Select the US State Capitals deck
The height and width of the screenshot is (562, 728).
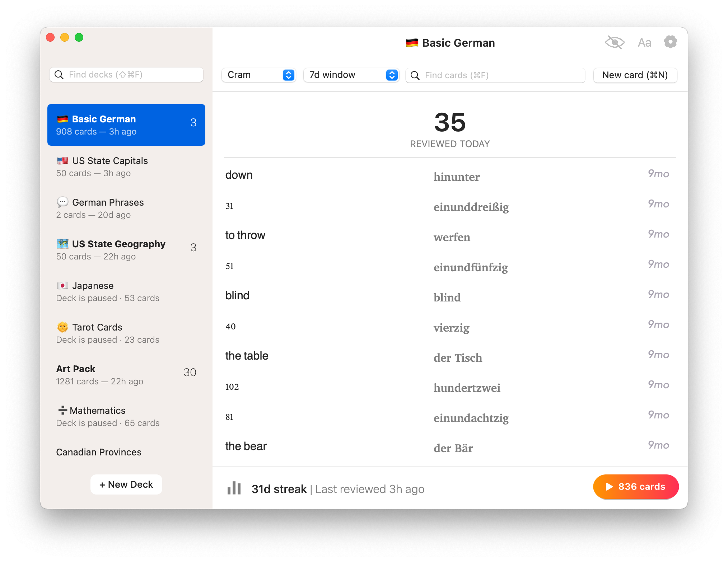click(x=126, y=167)
